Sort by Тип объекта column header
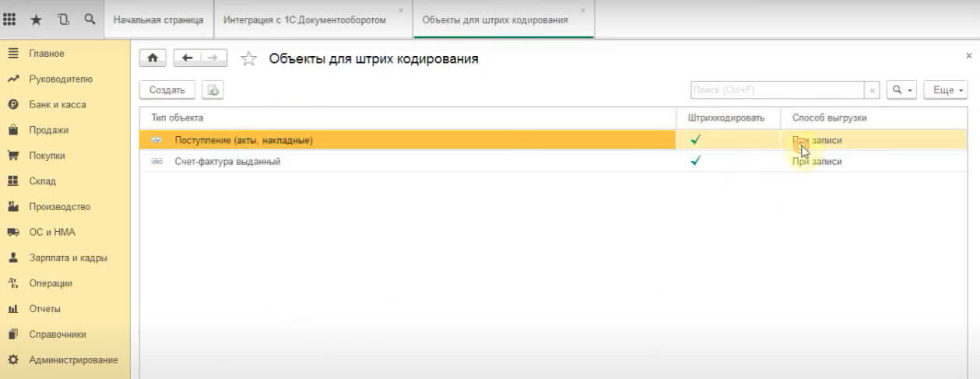Viewport: 980px width, 379px height. [408, 118]
